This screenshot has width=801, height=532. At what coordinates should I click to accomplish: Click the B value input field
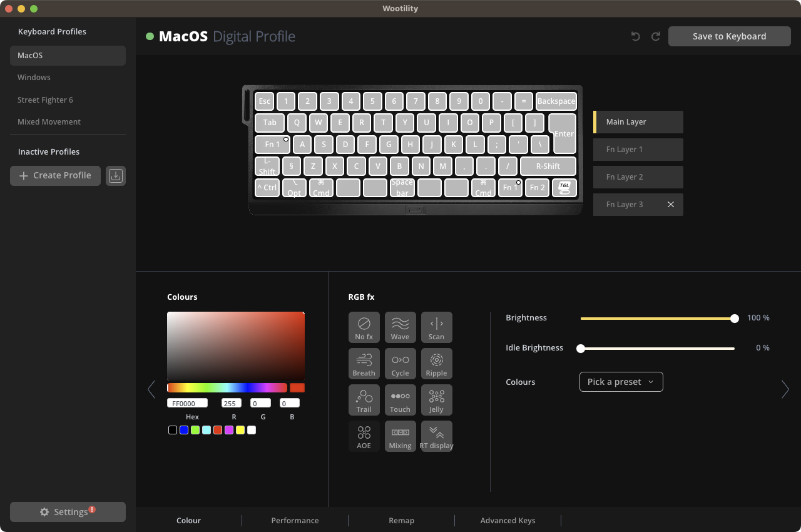(x=290, y=404)
